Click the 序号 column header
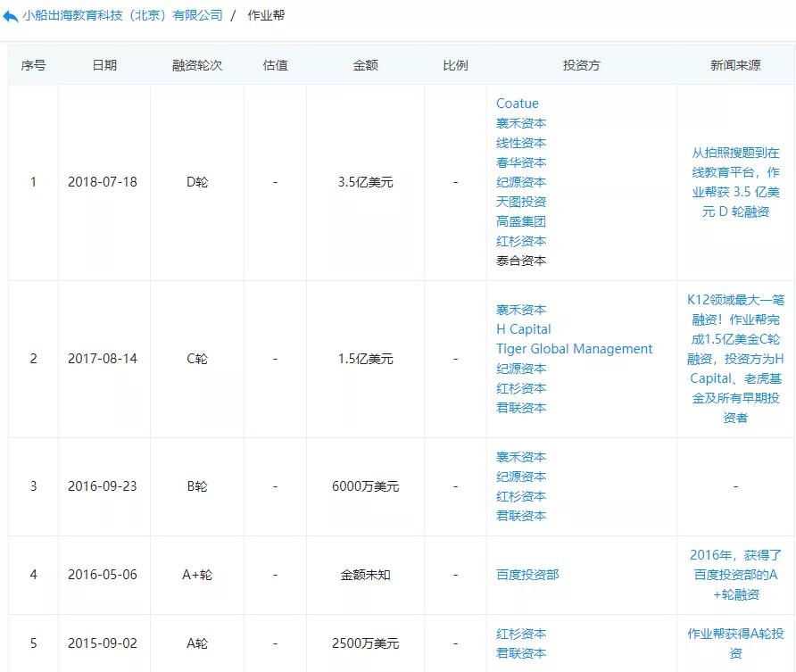Viewport: 796px width, 672px height. (x=34, y=65)
